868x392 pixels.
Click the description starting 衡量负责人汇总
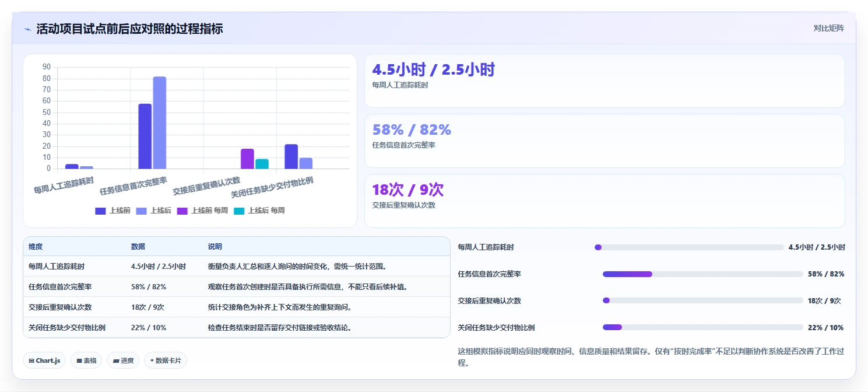pos(298,267)
